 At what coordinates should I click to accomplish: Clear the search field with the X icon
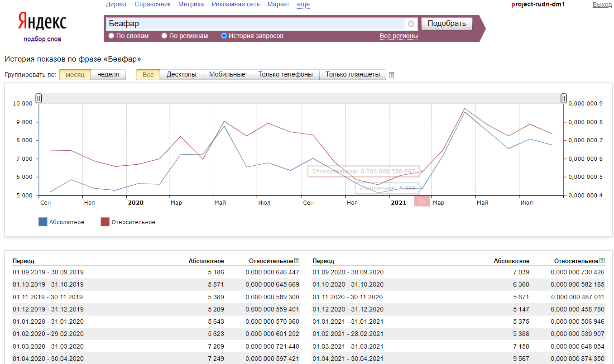coord(411,24)
